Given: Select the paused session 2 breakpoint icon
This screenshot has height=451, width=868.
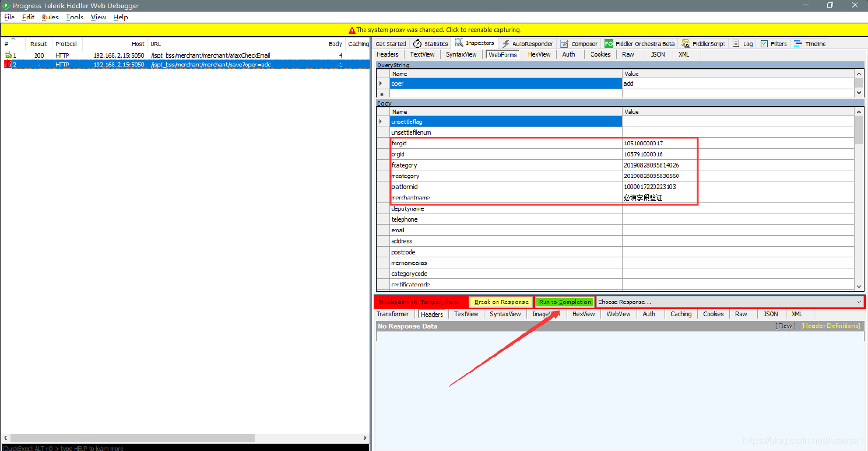Looking at the screenshot, I should tap(8, 64).
